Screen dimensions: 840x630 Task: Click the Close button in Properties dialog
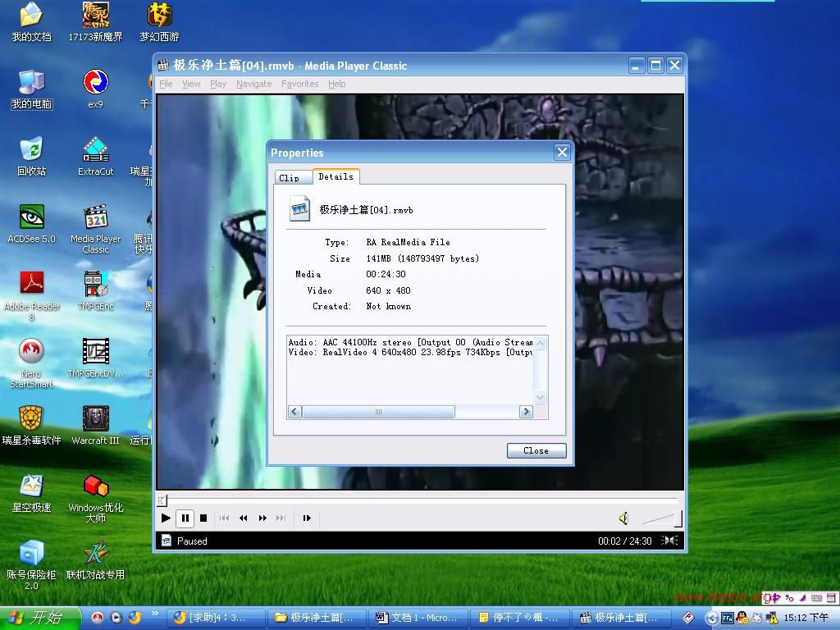coord(536,450)
